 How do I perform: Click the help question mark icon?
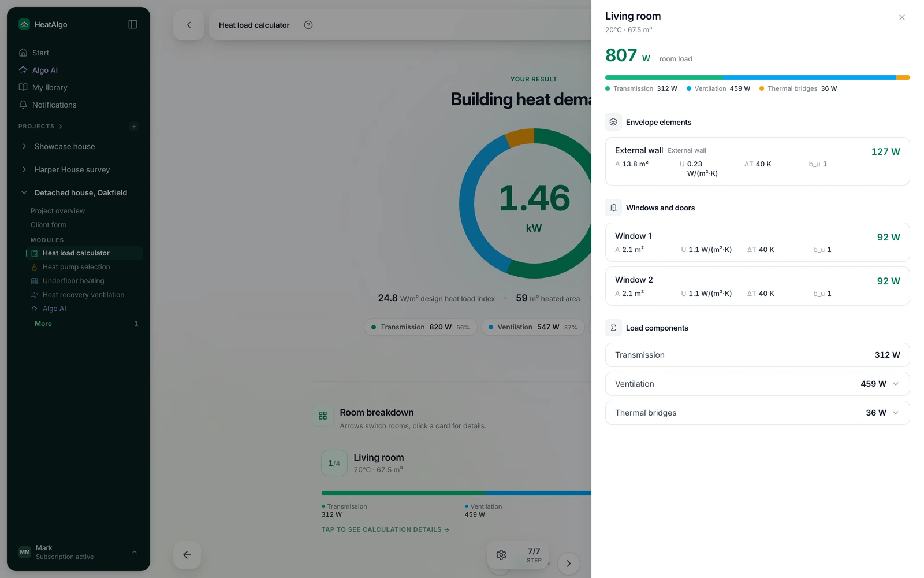point(308,25)
